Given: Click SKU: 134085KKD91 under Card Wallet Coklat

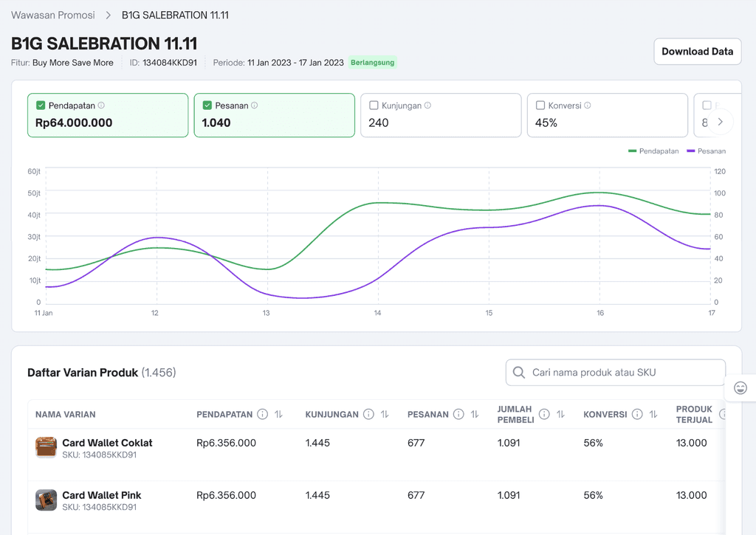Looking at the screenshot, I should point(100,455).
